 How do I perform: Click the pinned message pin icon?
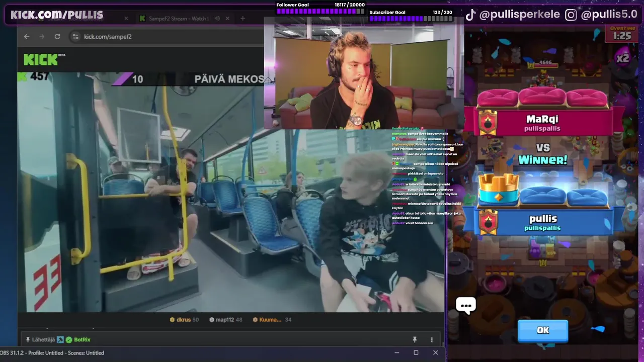(415, 340)
